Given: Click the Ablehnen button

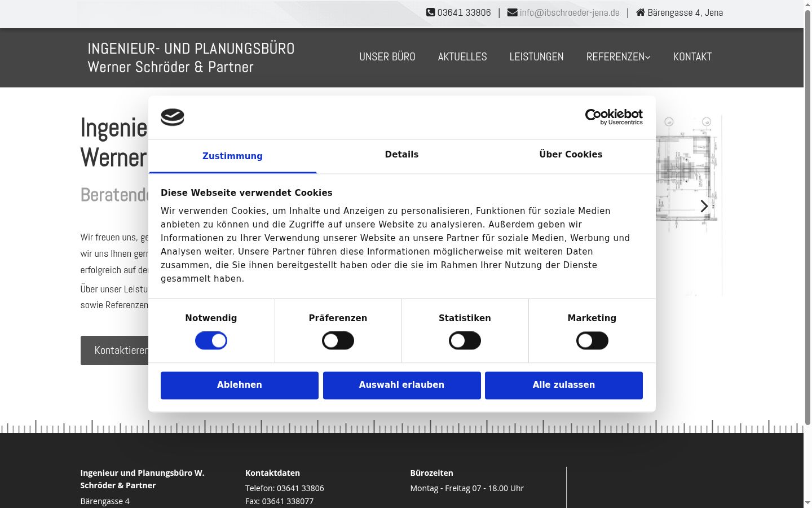Looking at the screenshot, I should (240, 385).
